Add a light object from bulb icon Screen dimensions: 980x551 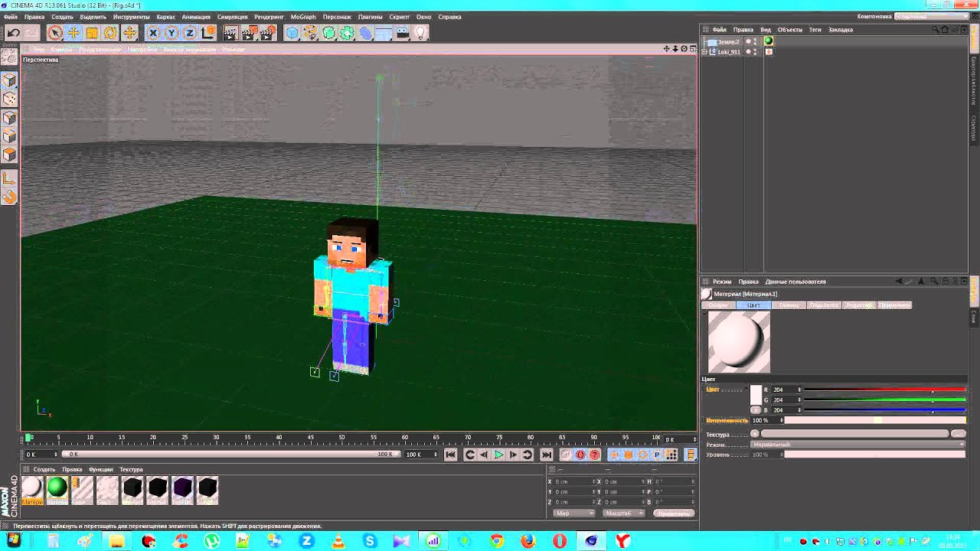pyautogui.click(x=420, y=33)
